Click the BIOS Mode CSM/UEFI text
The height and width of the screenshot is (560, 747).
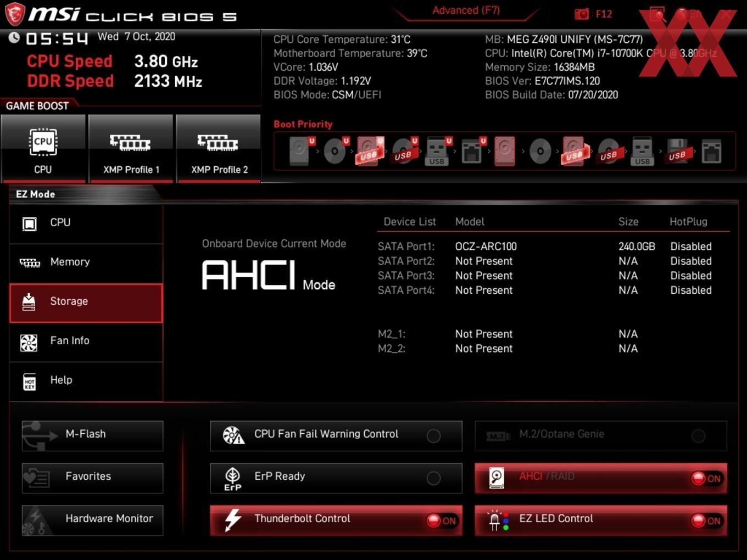click(x=327, y=94)
